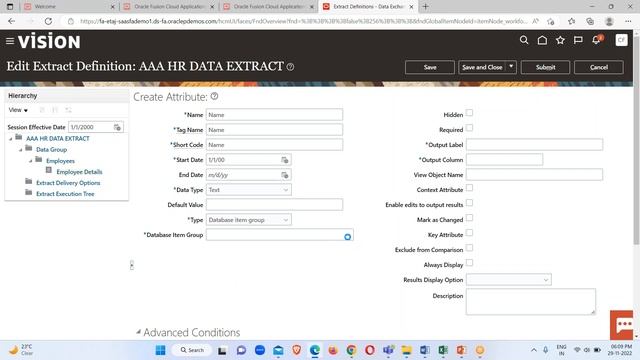Click the Submit button

tap(545, 67)
